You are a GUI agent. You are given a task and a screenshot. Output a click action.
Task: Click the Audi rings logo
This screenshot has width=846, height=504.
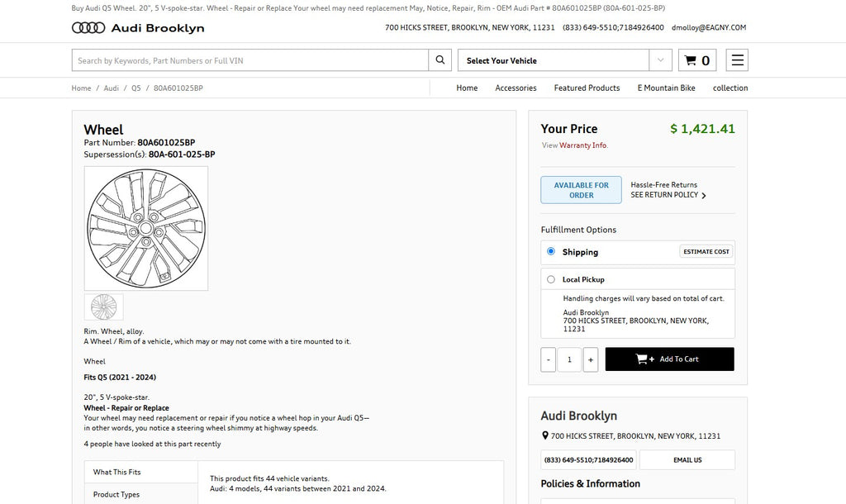click(88, 27)
